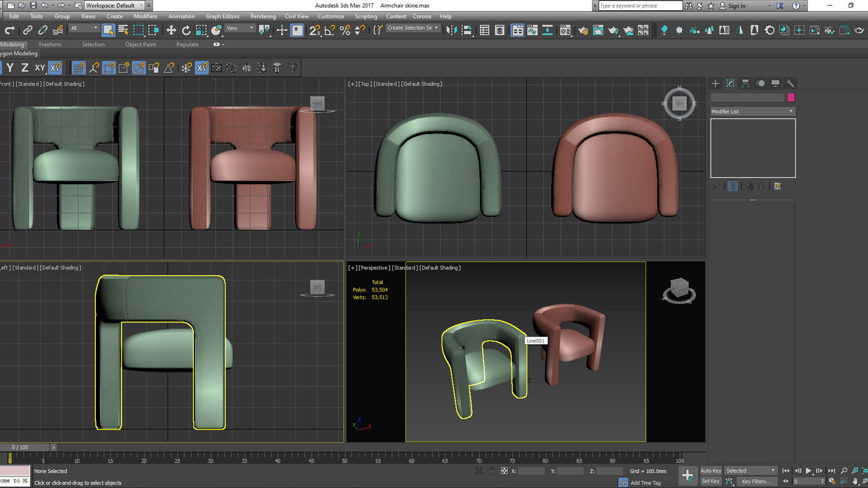
Task: Select the Pan View hand tool
Action: [854, 481]
